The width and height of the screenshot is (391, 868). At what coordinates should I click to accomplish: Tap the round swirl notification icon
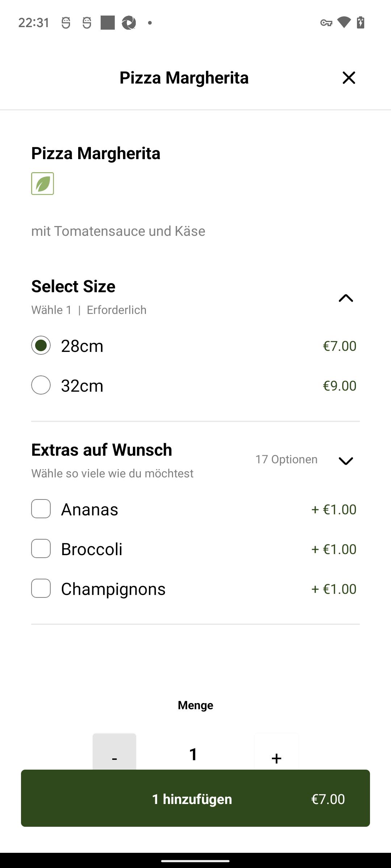point(129,23)
